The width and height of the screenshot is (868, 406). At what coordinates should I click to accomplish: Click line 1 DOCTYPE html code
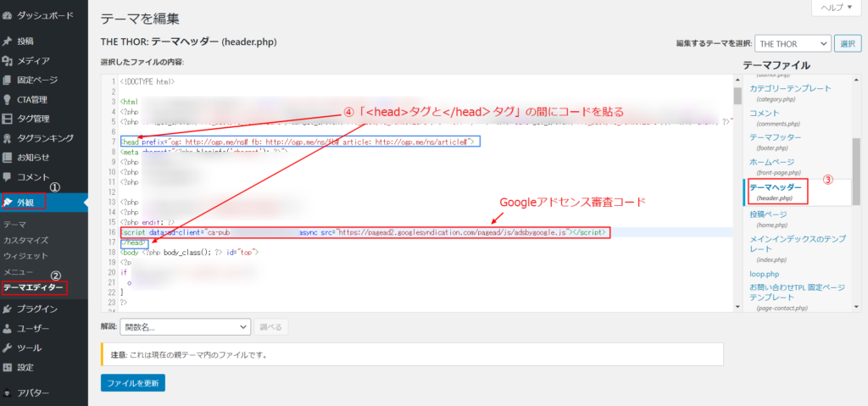click(147, 81)
